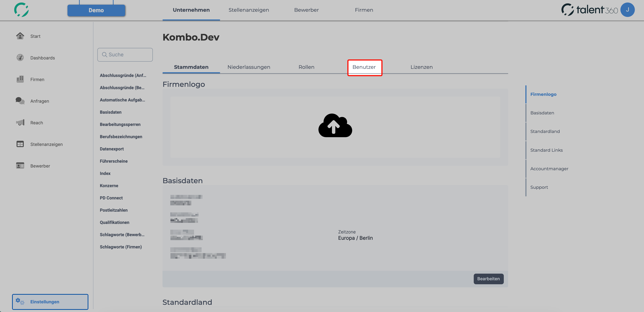The image size is (644, 312).
Task: Open Abschlussgründe (Be... settings entry
Action: tap(122, 88)
